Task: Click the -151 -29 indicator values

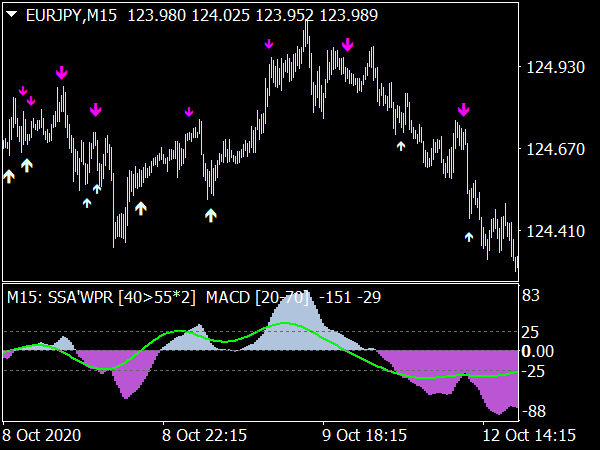Action: (350, 297)
